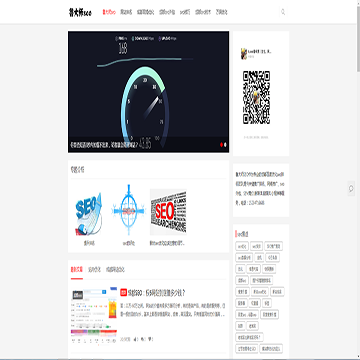Click the QR code image in sidebar
The image size is (360, 360).
click(x=256, y=97)
